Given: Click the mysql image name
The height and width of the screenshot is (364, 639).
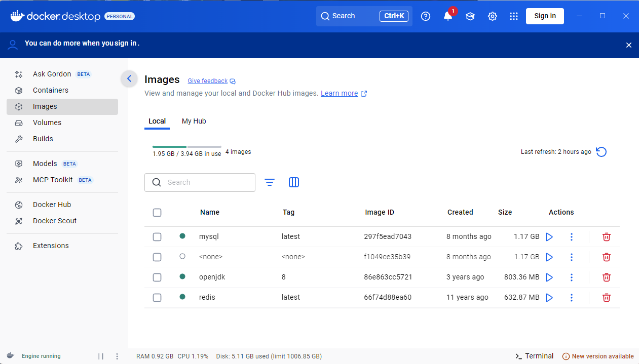Looking at the screenshot, I should 209,236.
